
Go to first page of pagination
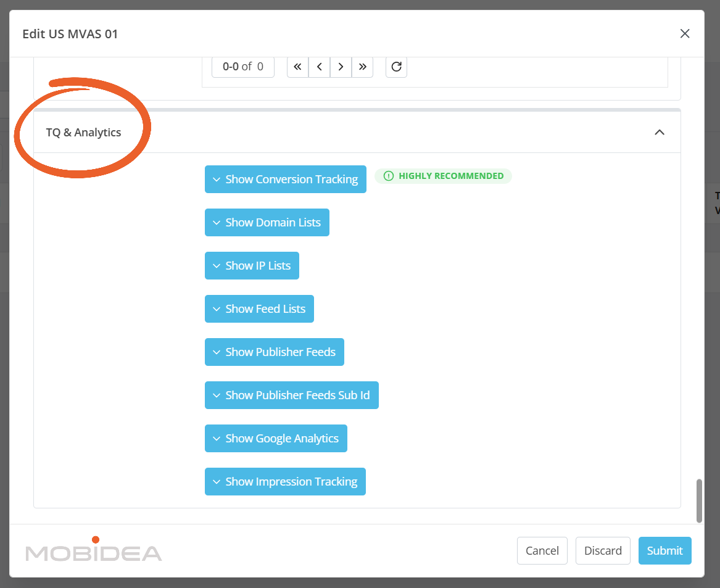pos(297,67)
